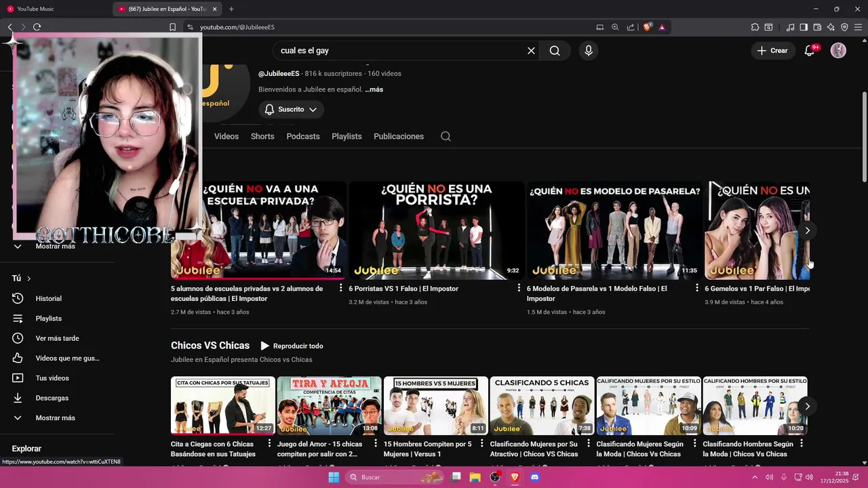The height and width of the screenshot is (488, 868).
Task: Open YouTube notifications bell
Action: (809, 51)
